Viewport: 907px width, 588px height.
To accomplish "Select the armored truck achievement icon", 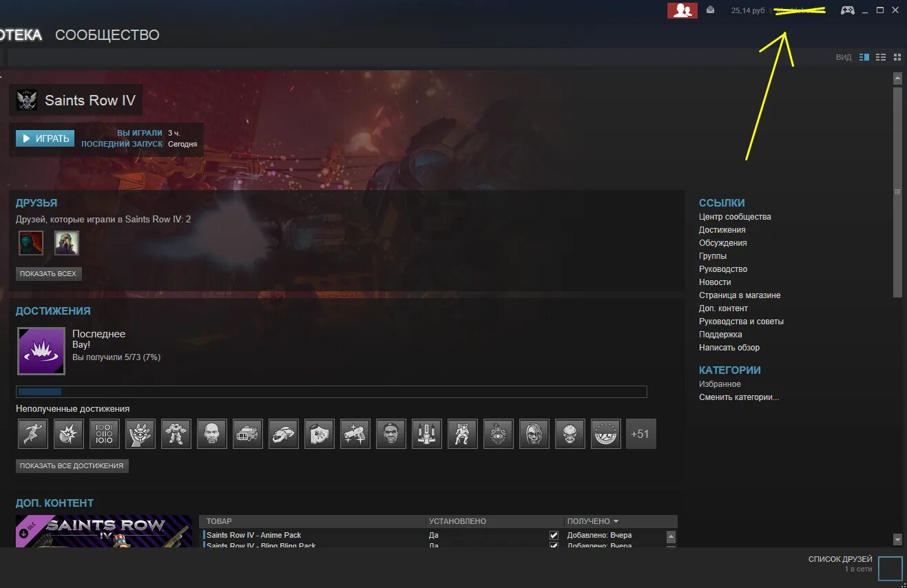I will click(x=248, y=434).
